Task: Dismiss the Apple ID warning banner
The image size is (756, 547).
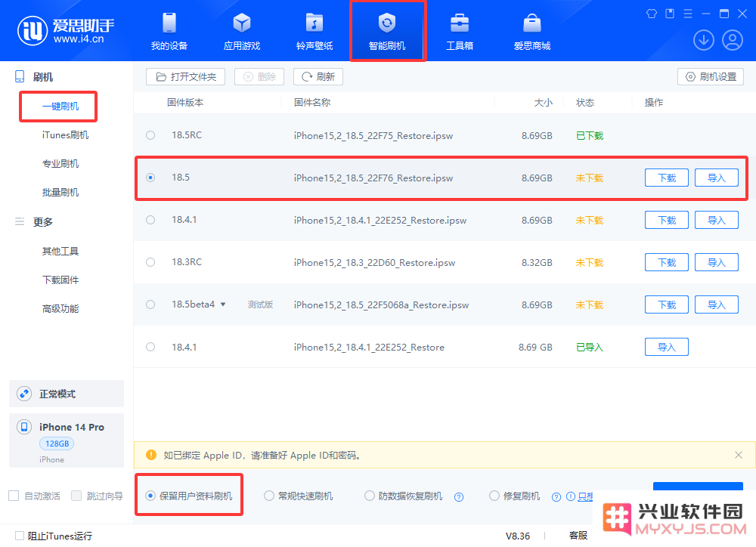Action: [x=739, y=455]
